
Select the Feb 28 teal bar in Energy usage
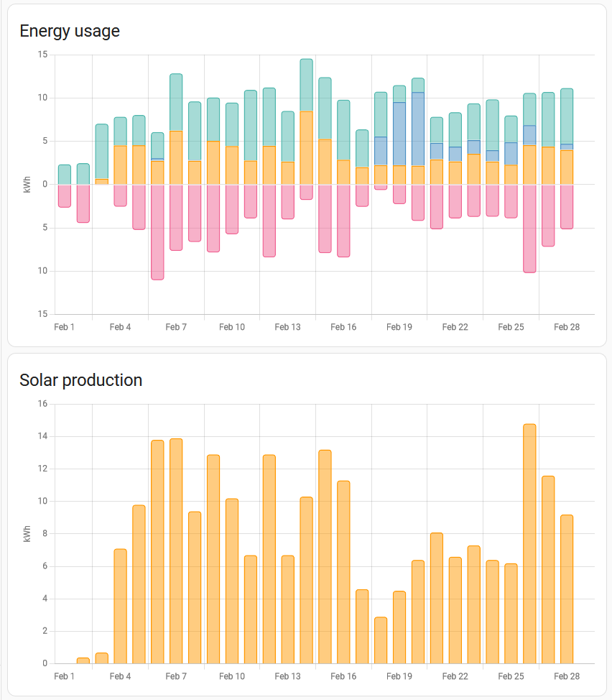click(x=567, y=116)
